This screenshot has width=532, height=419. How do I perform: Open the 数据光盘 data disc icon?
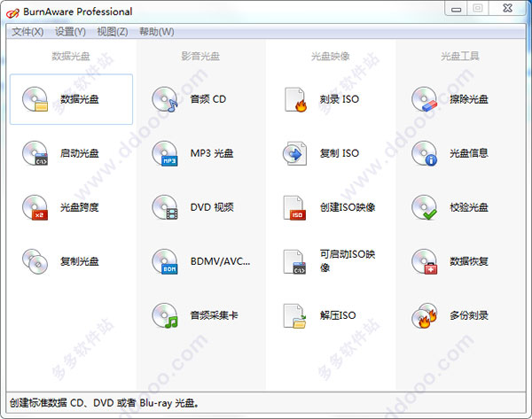coord(35,99)
